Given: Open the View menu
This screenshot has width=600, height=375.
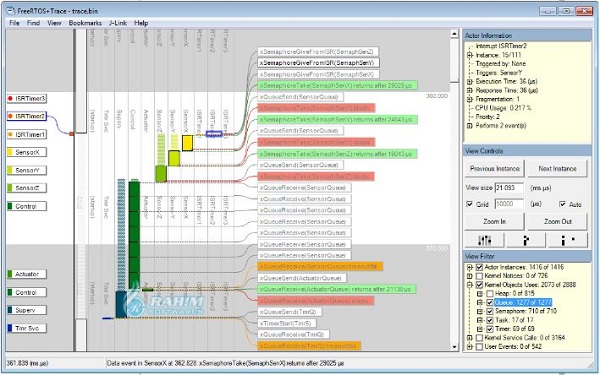Looking at the screenshot, I should tap(54, 23).
